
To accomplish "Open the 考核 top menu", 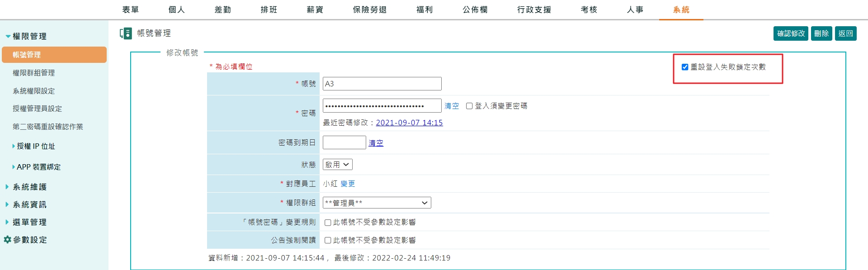I will tap(589, 9).
